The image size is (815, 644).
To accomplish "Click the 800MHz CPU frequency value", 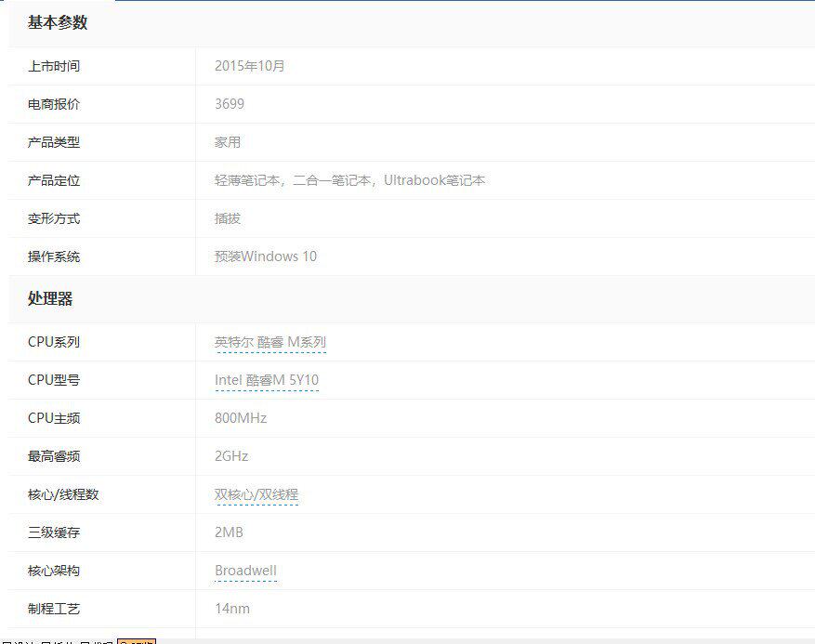I will click(x=240, y=418).
